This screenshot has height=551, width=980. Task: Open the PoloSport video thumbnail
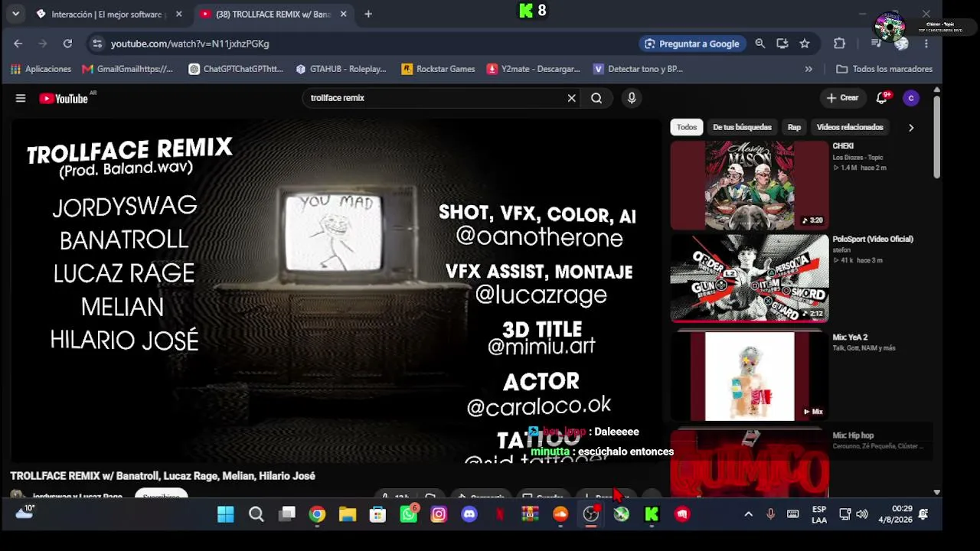(750, 279)
